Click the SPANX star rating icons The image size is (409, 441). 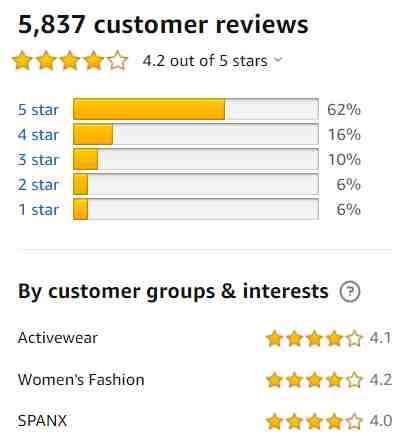click(314, 422)
